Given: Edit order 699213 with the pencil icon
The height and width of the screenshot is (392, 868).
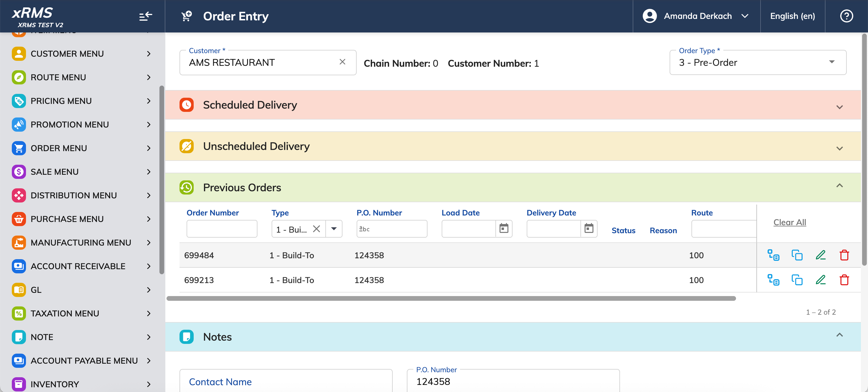Looking at the screenshot, I should point(820,280).
